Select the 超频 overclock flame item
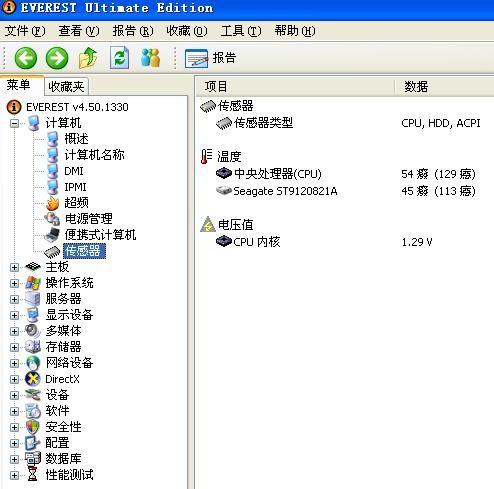The image size is (494, 489). (x=76, y=203)
